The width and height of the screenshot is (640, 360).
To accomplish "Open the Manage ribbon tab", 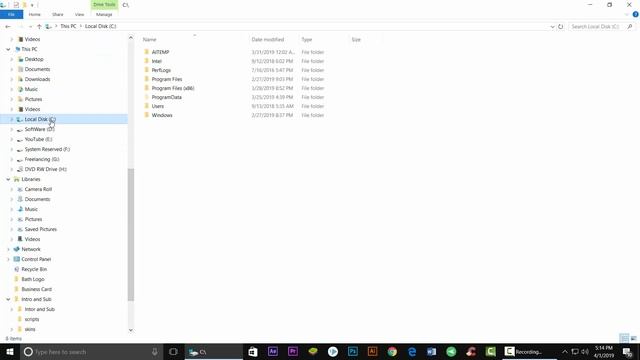I will (x=104, y=14).
